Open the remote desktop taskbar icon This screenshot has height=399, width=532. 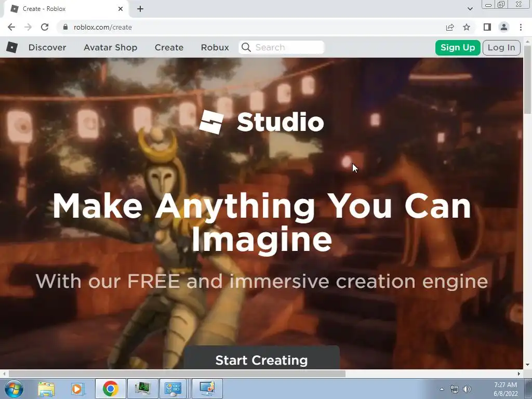tap(207, 389)
